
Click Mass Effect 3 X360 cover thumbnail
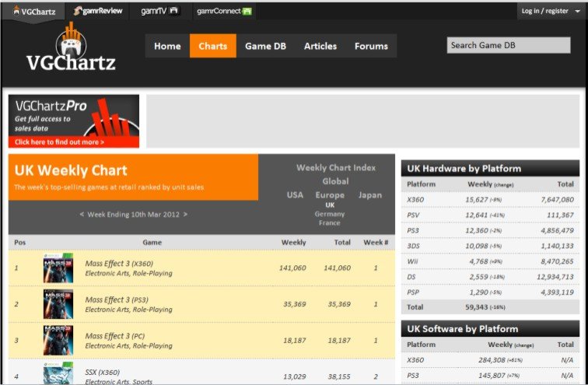(58, 268)
